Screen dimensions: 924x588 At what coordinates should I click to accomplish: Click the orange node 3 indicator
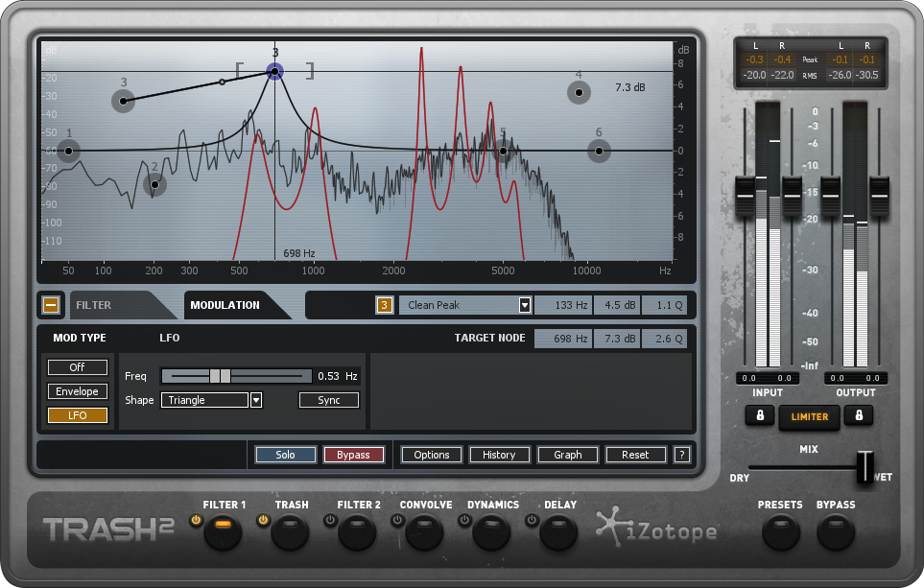coord(384,305)
